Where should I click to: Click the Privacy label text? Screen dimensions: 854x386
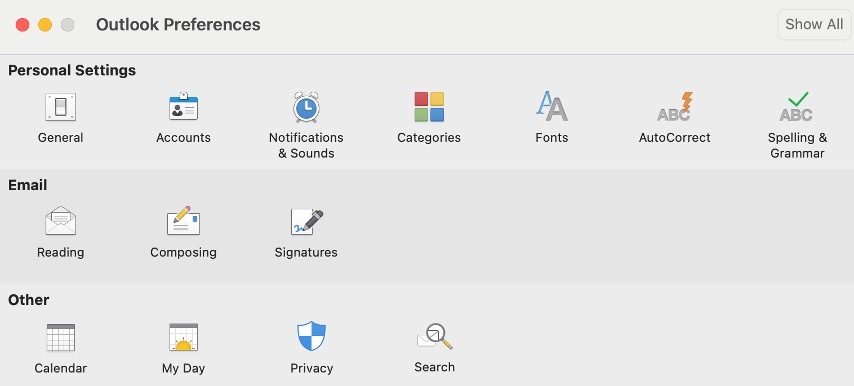point(312,369)
